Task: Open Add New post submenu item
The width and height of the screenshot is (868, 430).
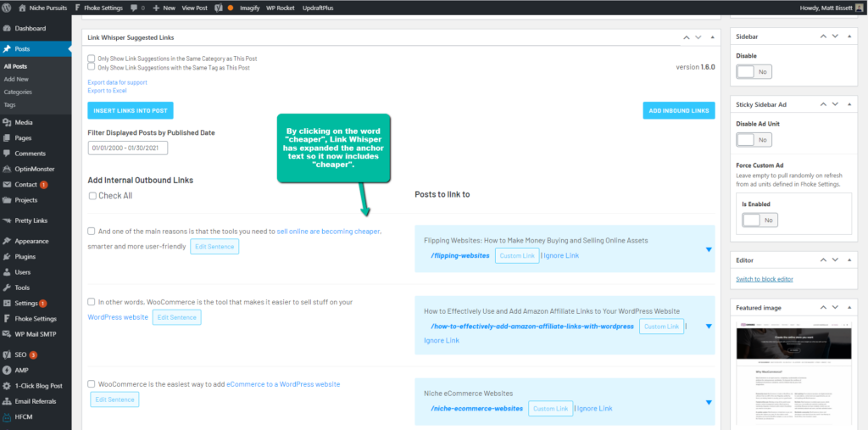Action: 15,79
